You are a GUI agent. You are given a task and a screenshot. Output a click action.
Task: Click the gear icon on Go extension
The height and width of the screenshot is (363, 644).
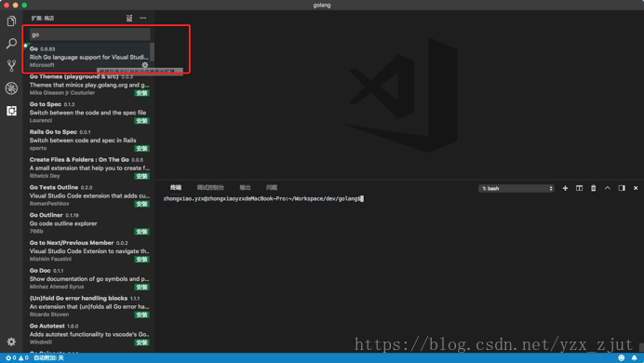click(x=144, y=65)
